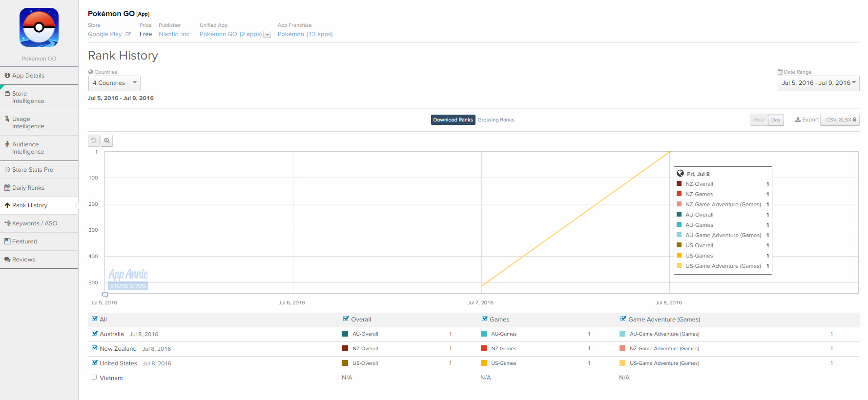This screenshot has height=400, width=868.
Task: Click the Rank History arrow icon
Action: (7, 205)
